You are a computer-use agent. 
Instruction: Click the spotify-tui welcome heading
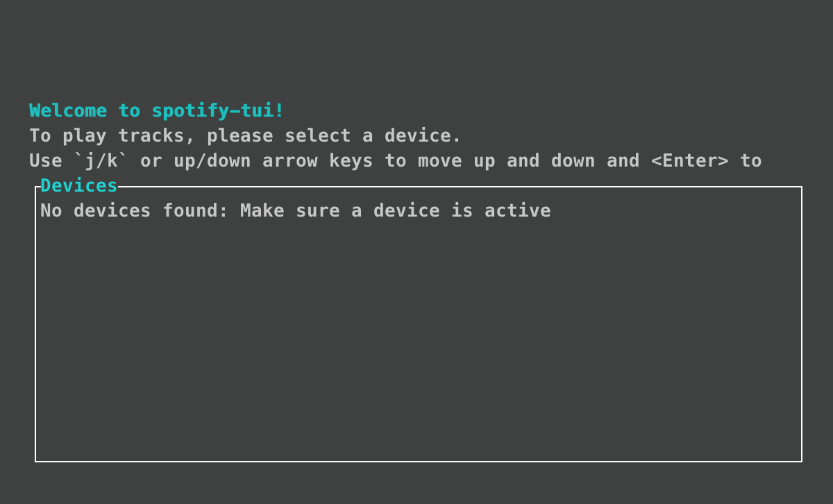tap(156, 110)
